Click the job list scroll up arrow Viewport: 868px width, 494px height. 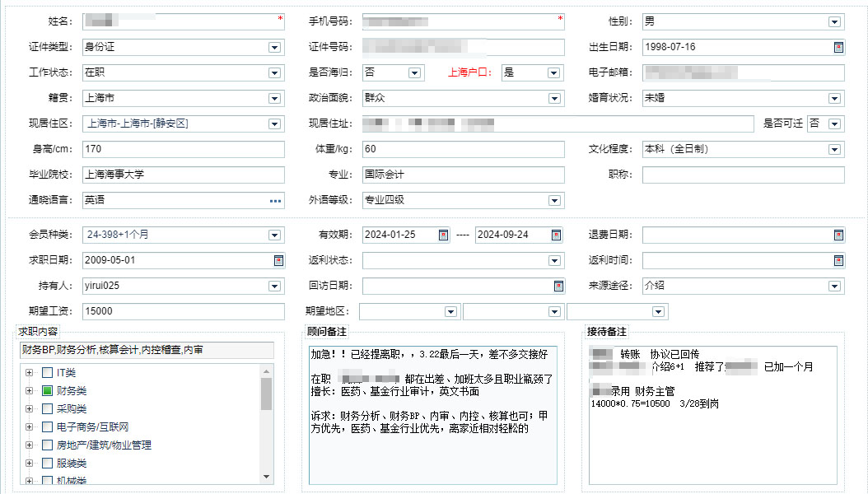pos(266,371)
